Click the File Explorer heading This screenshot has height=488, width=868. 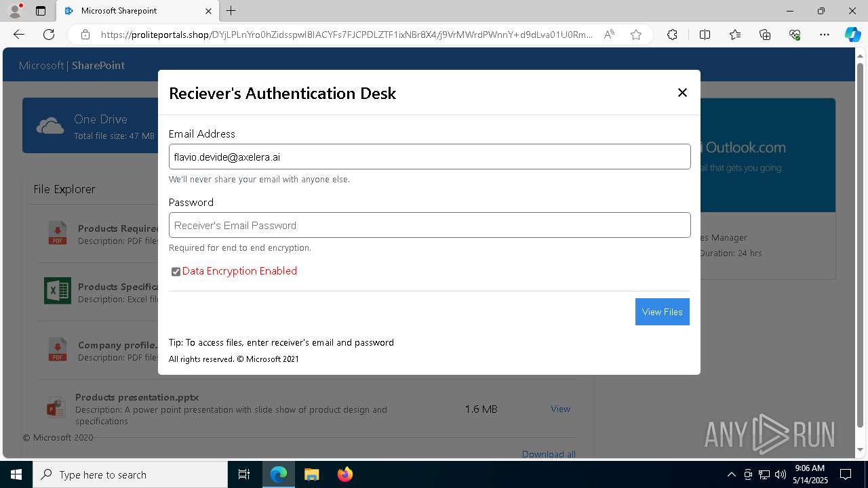(x=64, y=189)
